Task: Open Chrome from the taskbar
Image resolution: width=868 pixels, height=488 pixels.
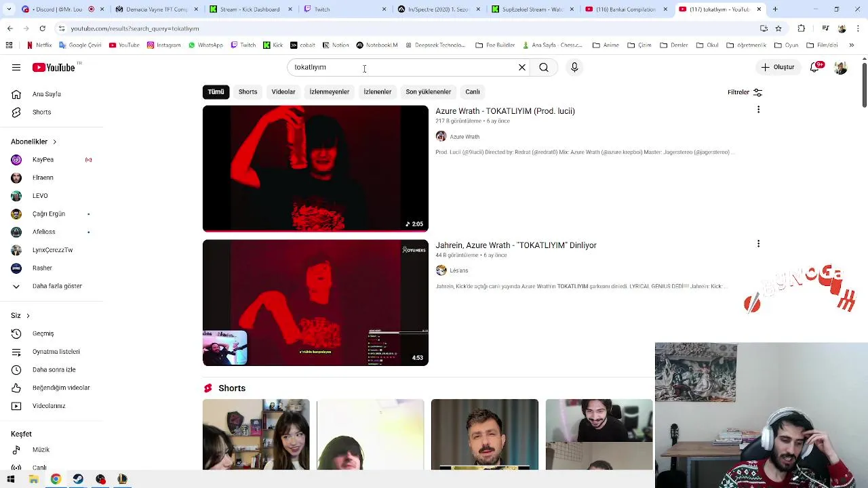Action: [56, 479]
